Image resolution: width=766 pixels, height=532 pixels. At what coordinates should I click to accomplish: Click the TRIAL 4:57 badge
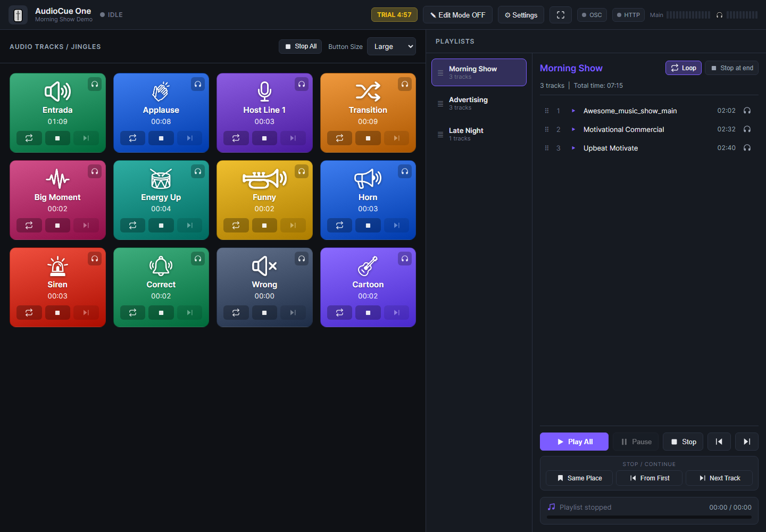click(x=394, y=15)
